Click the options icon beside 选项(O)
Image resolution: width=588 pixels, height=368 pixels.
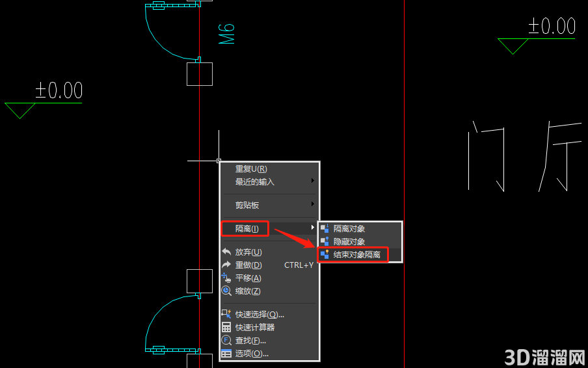click(x=226, y=354)
